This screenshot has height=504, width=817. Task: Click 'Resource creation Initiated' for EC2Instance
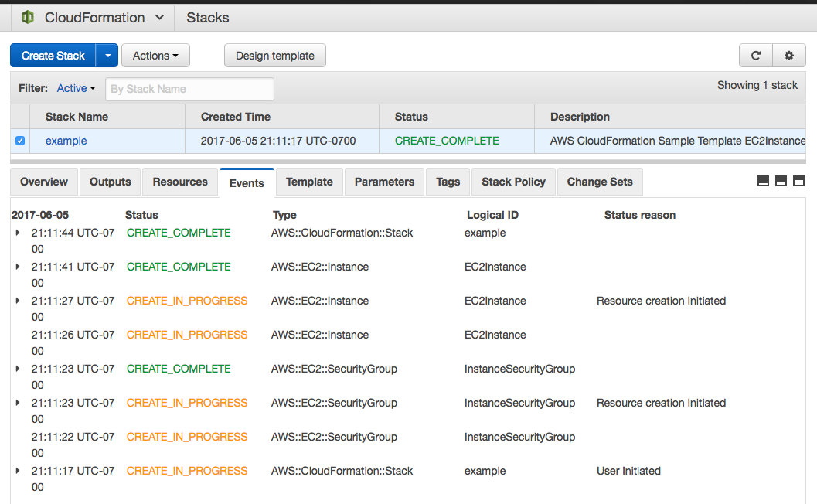(661, 301)
